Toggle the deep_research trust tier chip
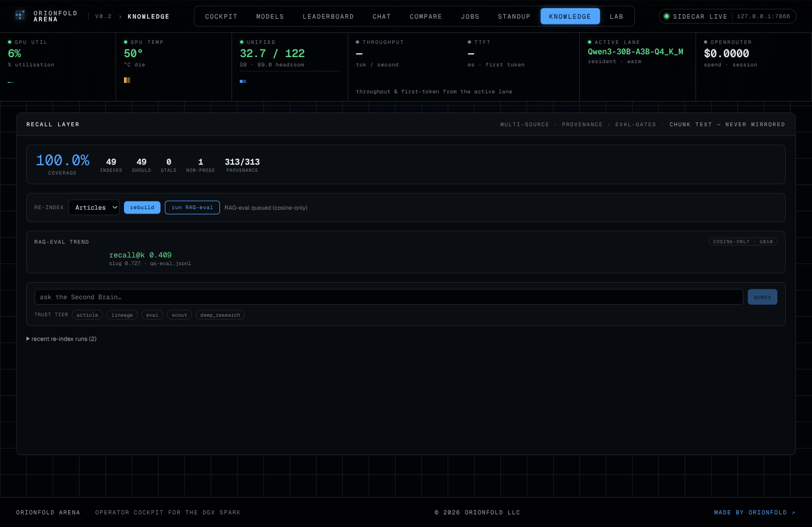The image size is (812, 527). click(220, 315)
